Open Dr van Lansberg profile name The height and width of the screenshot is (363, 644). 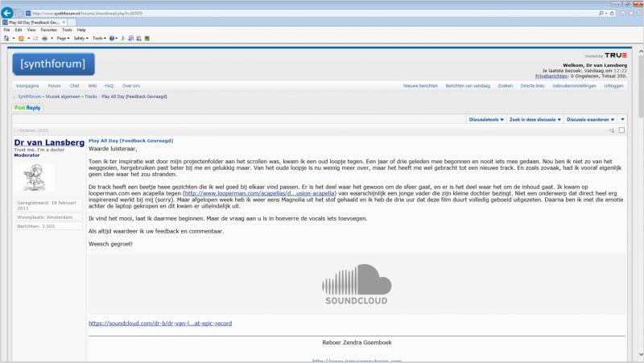[x=49, y=142]
